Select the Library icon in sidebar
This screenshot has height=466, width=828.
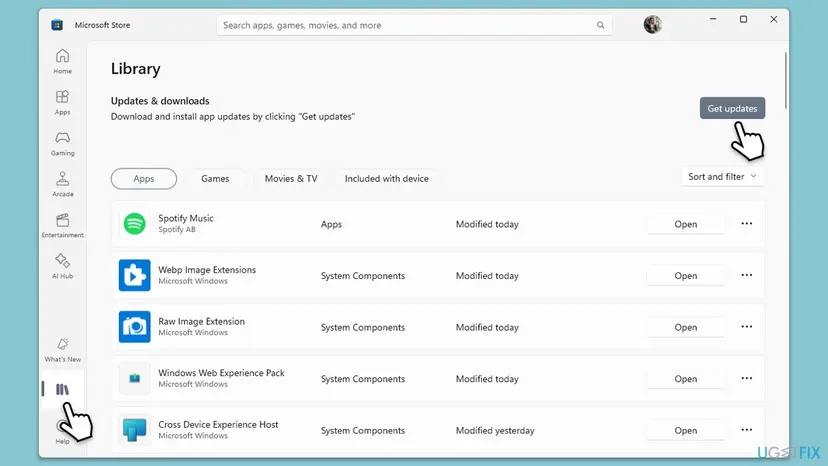click(x=62, y=389)
